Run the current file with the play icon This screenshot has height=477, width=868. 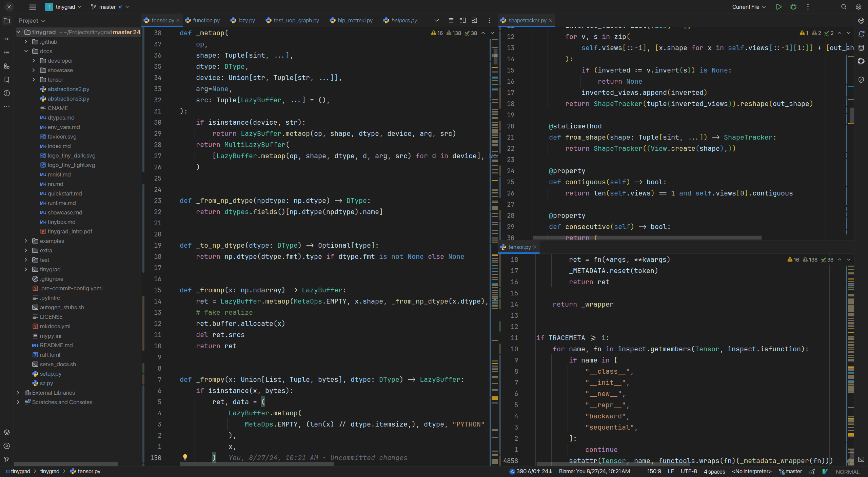point(779,7)
